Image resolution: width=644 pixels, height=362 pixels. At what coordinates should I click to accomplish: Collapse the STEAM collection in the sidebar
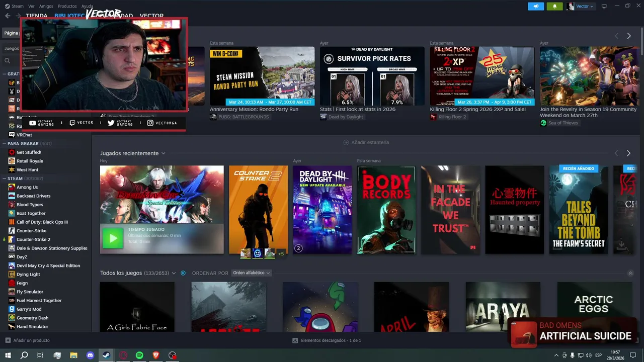(x=5, y=178)
